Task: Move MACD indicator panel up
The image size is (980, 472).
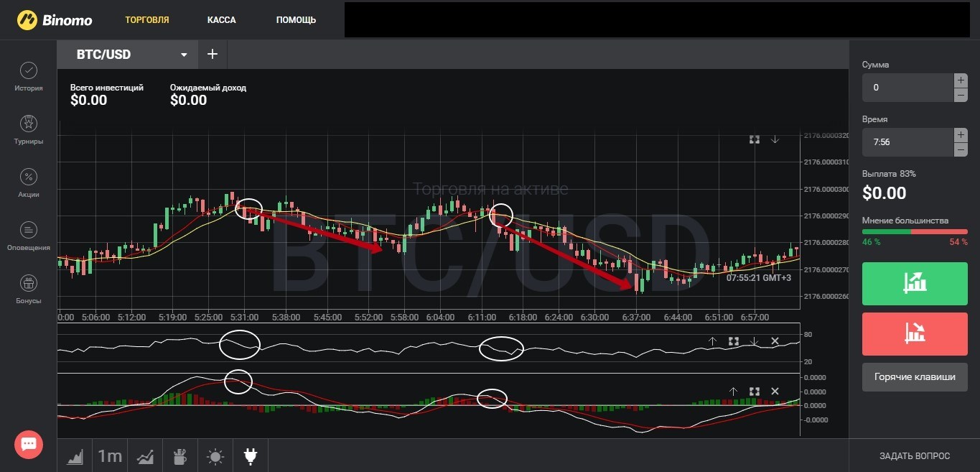Action: (x=733, y=391)
